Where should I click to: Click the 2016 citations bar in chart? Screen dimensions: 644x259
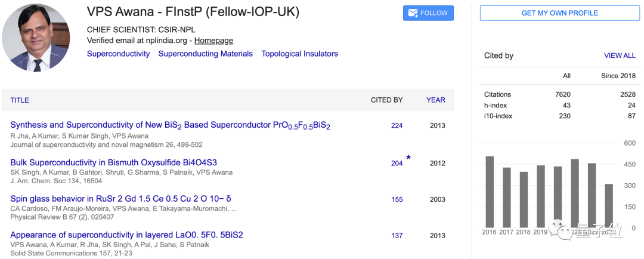[490, 192]
